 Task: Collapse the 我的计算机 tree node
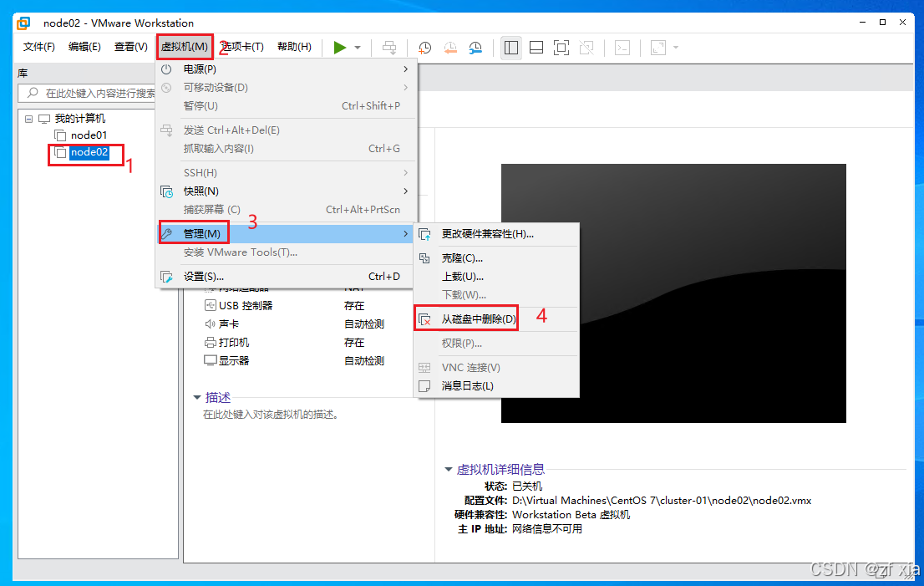(28, 119)
